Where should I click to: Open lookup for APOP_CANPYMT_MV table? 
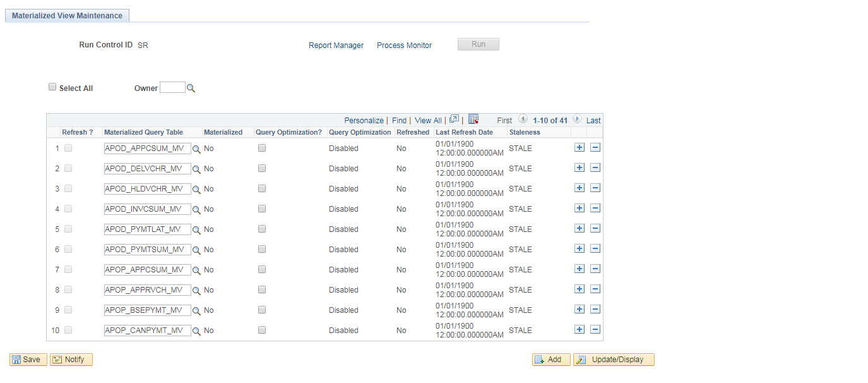point(196,331)
